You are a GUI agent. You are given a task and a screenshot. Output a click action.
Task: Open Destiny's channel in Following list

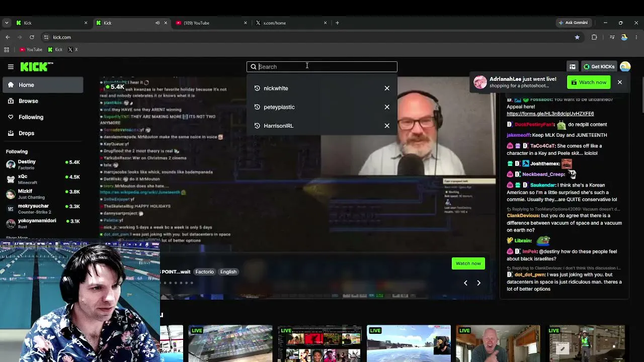point(43,164)
